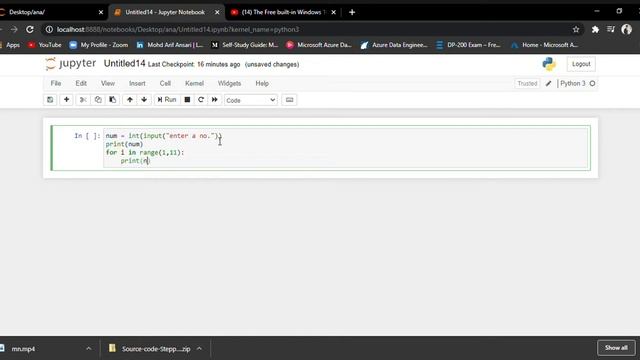This screenshot has width=640, height=360.
Task: Open the Microsoft Azure Da... bookmark
Action: click(319, 45)
